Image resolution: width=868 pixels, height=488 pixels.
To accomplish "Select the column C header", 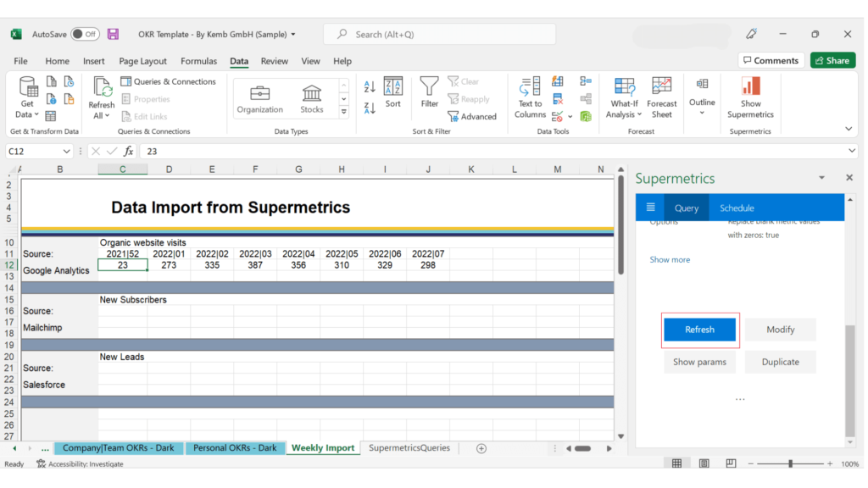I will coord(122,169).
